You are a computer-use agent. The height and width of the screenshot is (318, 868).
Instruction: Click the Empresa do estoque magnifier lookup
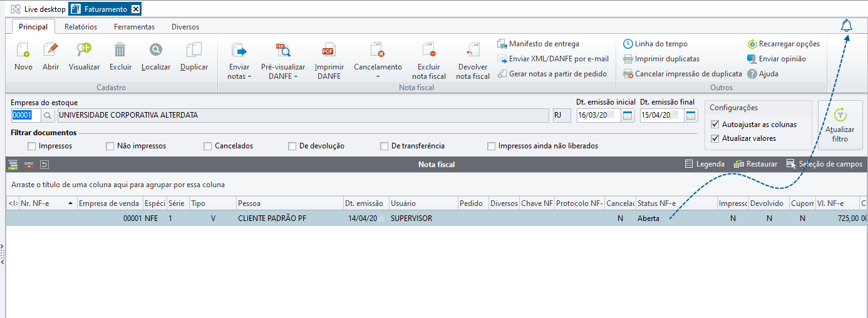(x=48, y=115)
